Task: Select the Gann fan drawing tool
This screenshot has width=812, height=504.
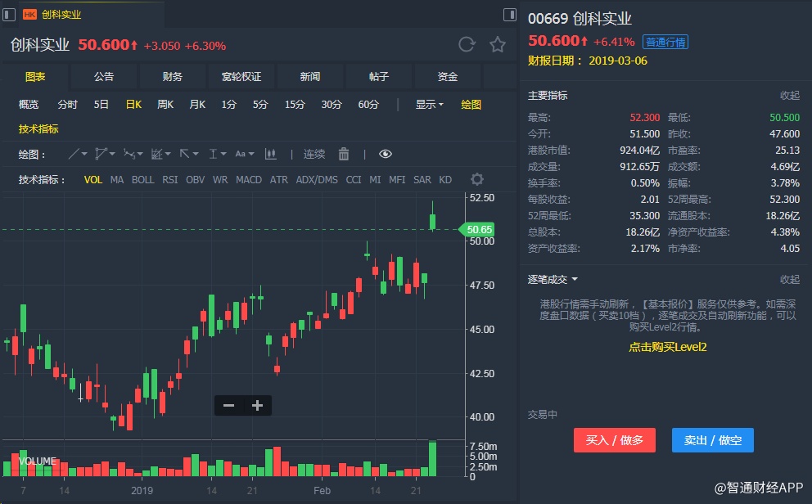Action: coord(156,154)
